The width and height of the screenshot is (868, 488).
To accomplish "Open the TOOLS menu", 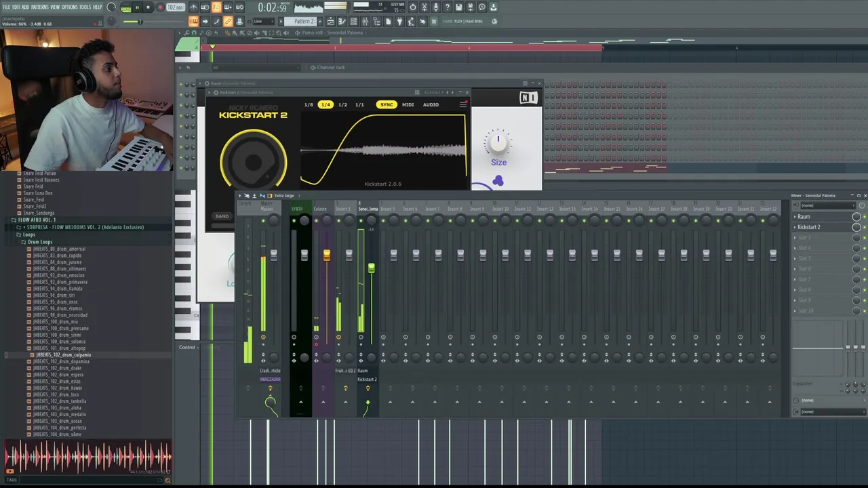I will (x=85, y=7).
